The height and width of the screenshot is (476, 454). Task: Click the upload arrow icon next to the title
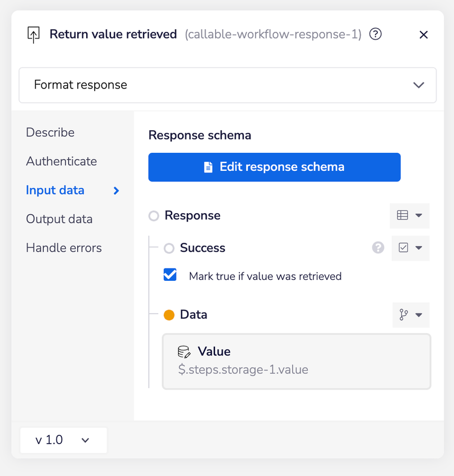point(33,34)
